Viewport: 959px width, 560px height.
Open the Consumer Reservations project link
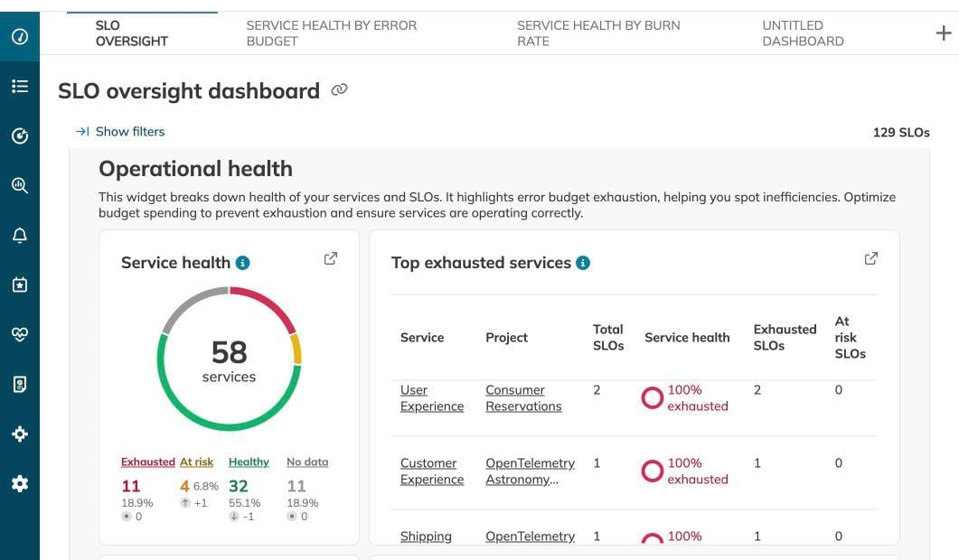523,398
